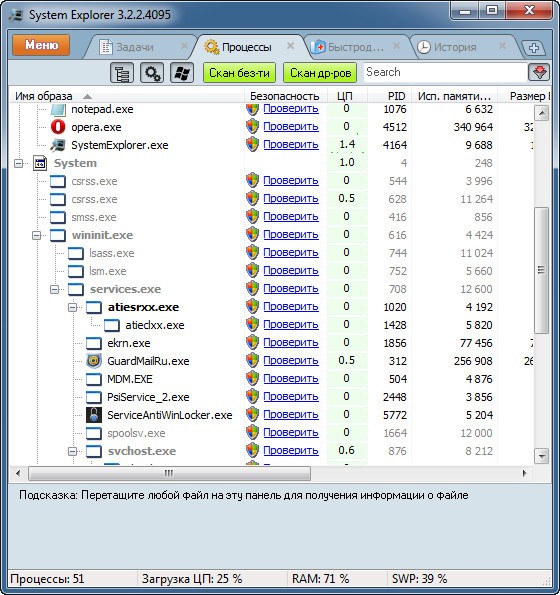Click Проверить link for SystemExplorer.exe

click(x=291, y=145)
